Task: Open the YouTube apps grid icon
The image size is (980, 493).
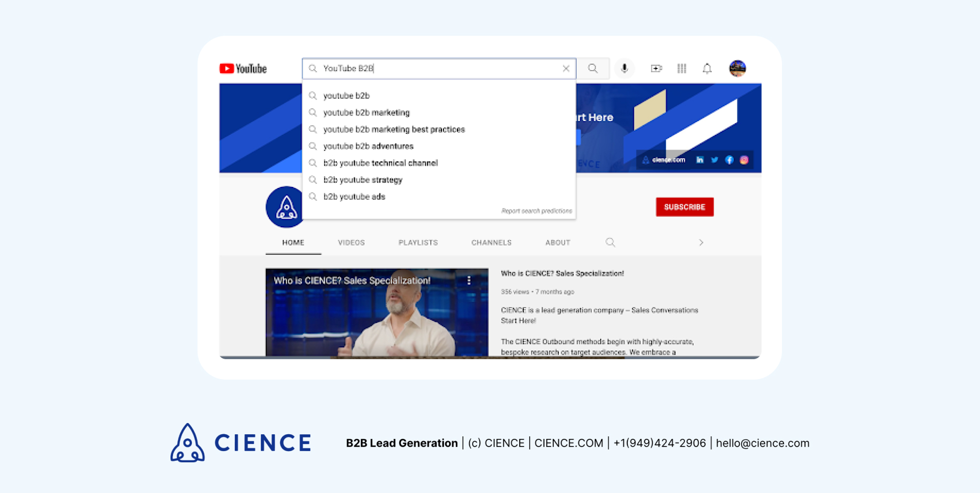Action: coord(681,68)
